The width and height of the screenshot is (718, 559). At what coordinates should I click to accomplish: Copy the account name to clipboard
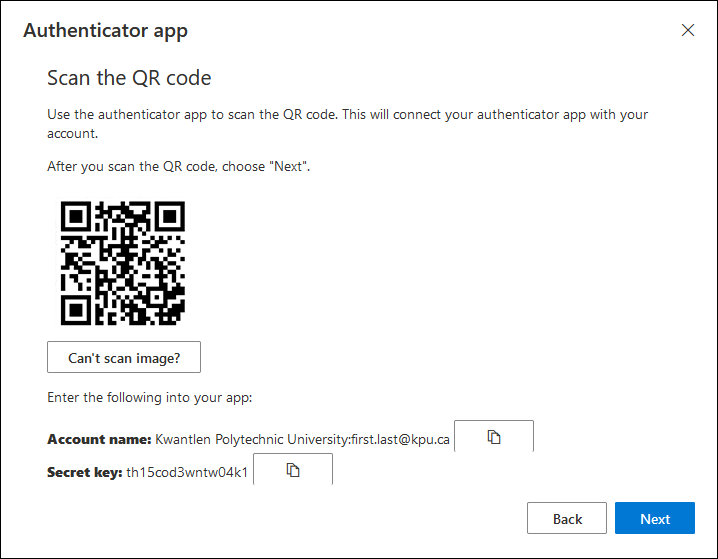click(x=493, y=437)
